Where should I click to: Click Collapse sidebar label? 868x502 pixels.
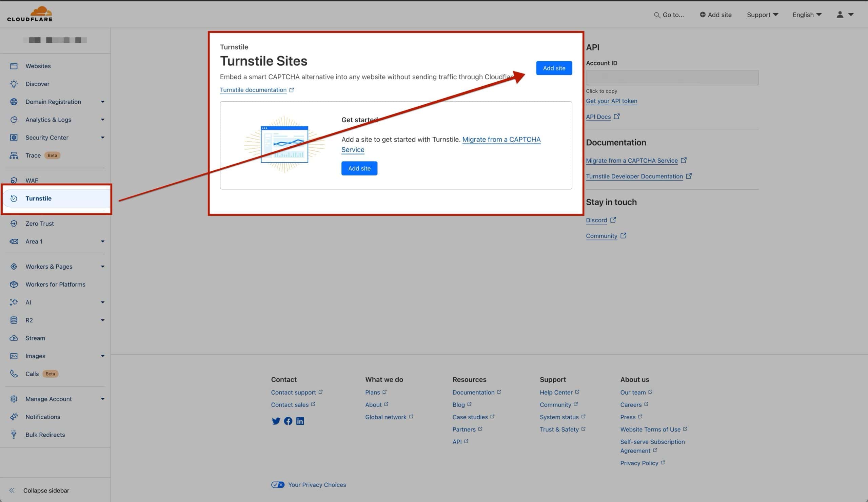(x=46, y=490)
